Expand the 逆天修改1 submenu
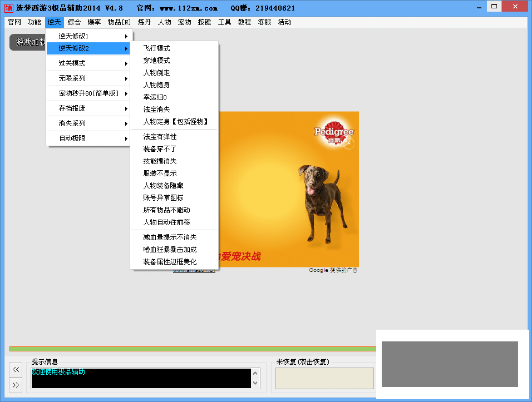This screenshot has height=402, width=532. tap(89, 36)
